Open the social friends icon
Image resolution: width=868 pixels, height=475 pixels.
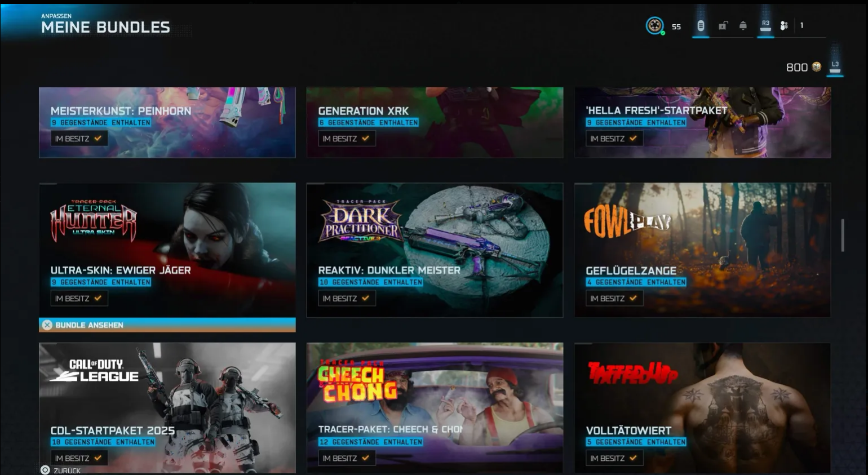coord(784,25)
